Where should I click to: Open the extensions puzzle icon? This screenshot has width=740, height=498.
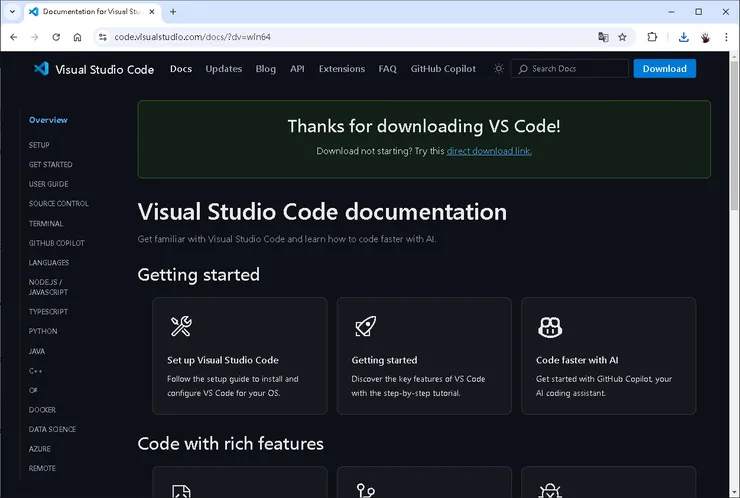point(652,37)
